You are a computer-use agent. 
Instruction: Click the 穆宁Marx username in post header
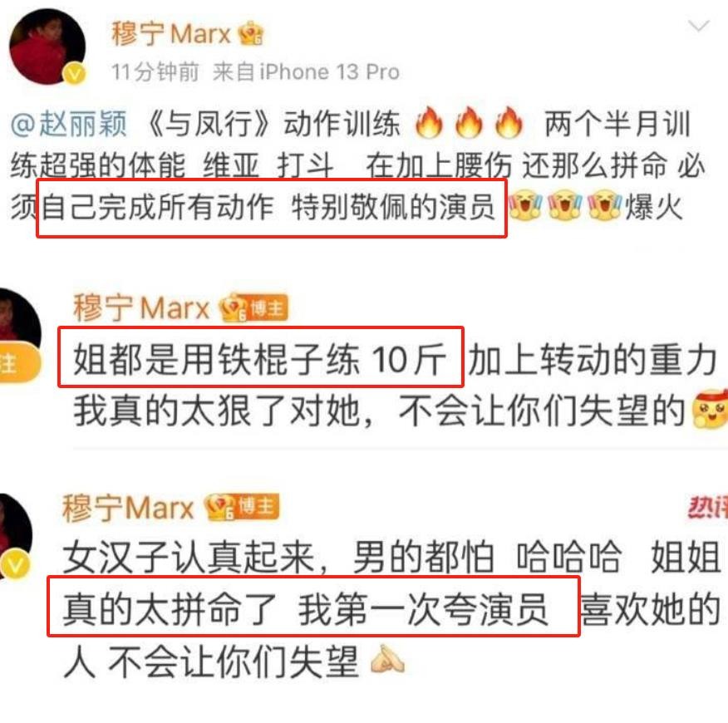click(171, 34)
